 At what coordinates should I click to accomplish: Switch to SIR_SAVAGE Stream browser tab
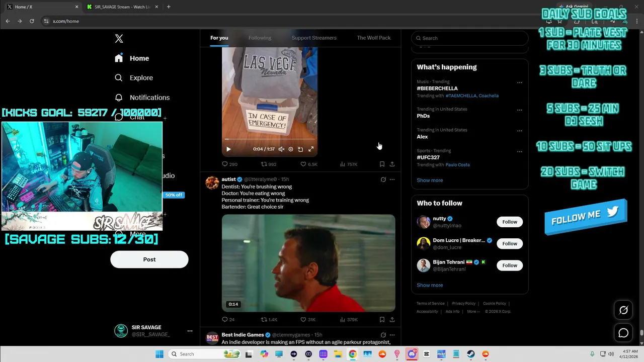(x=122, y=7)
